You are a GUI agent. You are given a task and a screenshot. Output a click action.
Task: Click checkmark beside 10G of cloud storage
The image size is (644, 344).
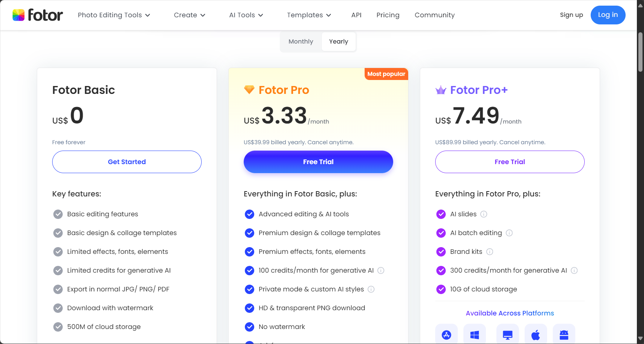coord(441,289)
